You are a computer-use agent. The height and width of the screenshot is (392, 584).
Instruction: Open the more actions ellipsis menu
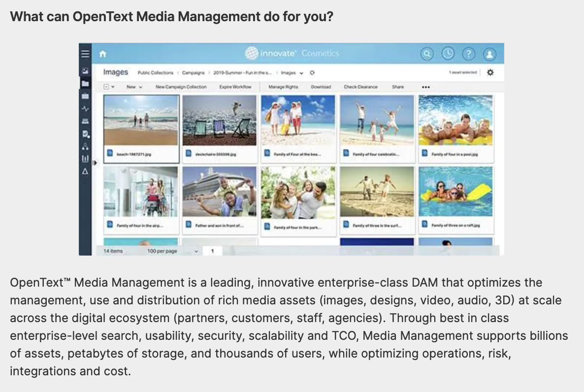426,87
